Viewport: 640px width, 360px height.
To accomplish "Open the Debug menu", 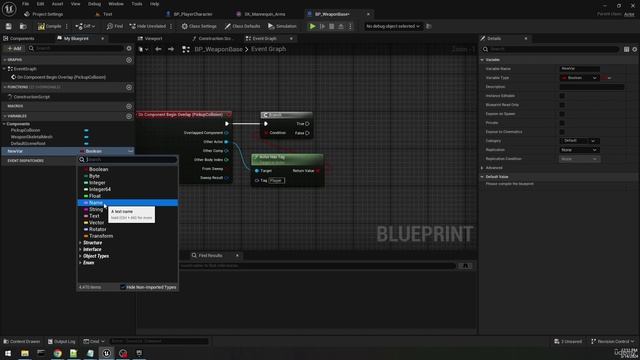I will point(94,4).
